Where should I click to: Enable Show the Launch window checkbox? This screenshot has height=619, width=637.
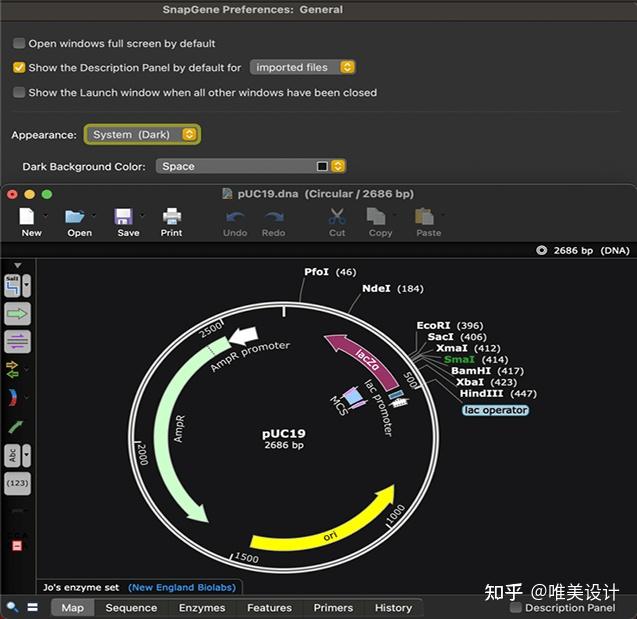point(19,92)
